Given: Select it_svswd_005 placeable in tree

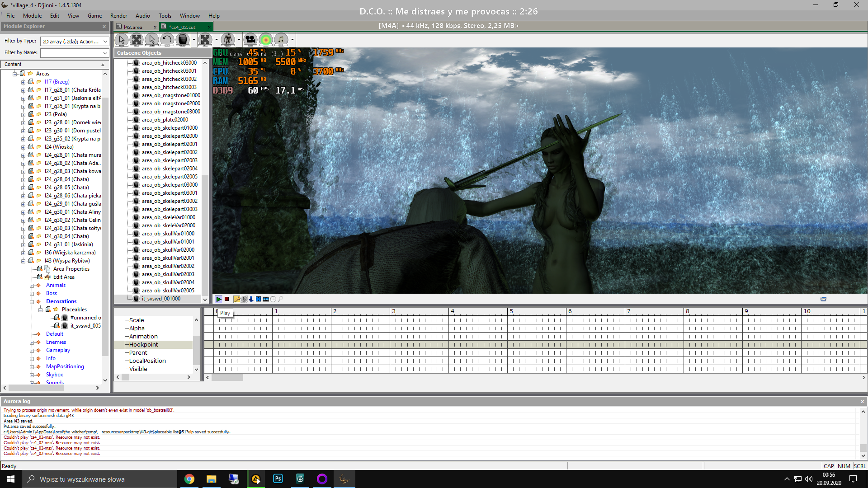Looking at the screenshot, I should [x=85, y=326].
